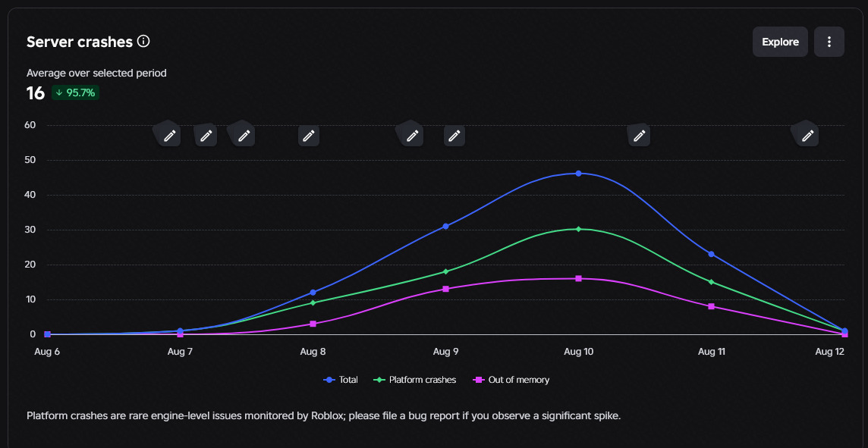Click the 95.7% decrease badge

click(x=76, y=93)
